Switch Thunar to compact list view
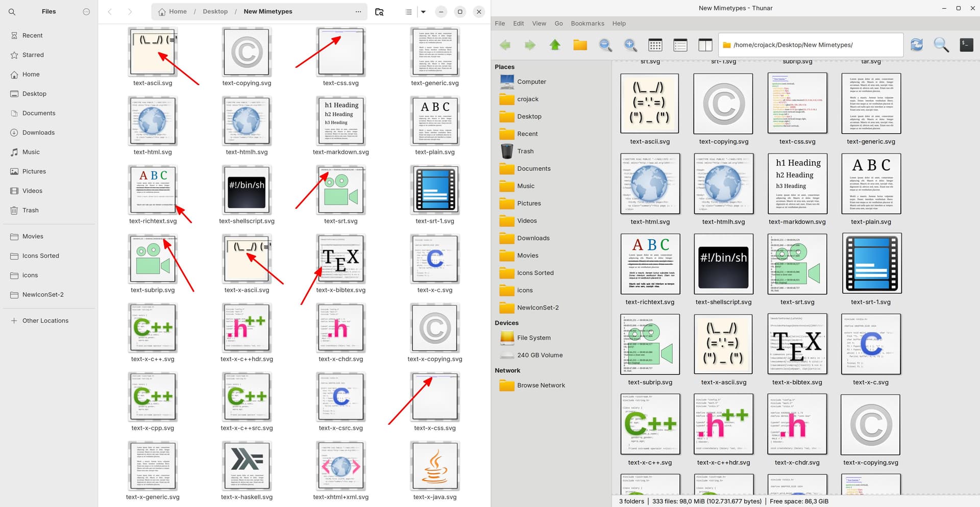This screenshot has width=980, height=507. coord(705,45)
